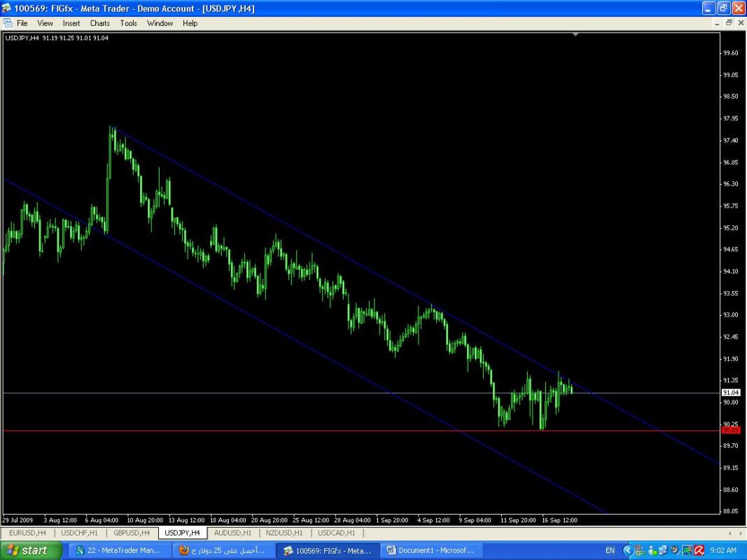Screen dimensions: 747x560
Task: Click the 89.70 price scale label
Action: point(731,445)
